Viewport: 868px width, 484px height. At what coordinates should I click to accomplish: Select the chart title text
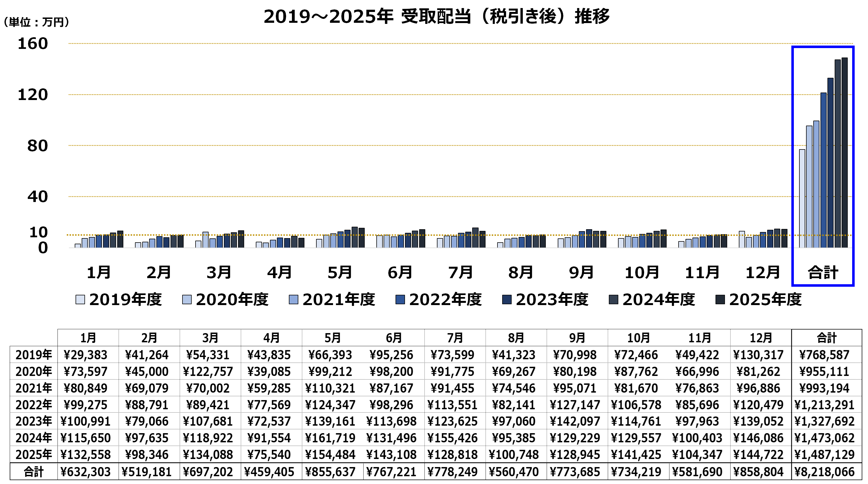(x=436, y=16)
